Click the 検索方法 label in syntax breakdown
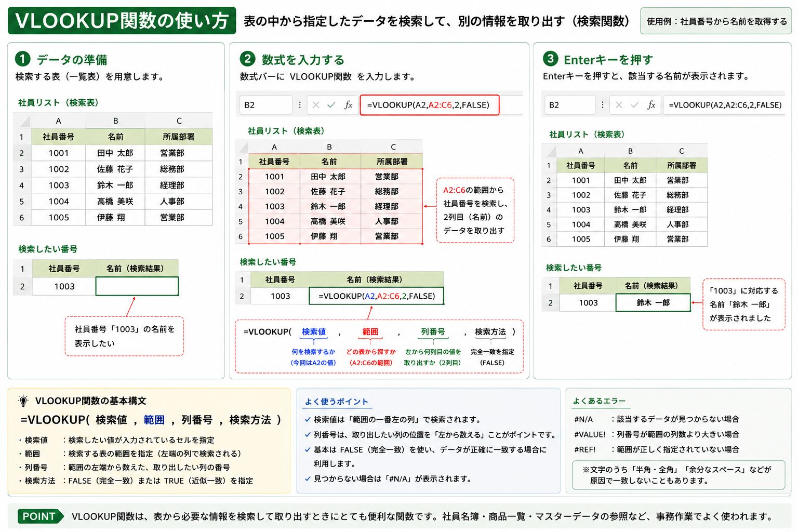 tap(490, 331)
